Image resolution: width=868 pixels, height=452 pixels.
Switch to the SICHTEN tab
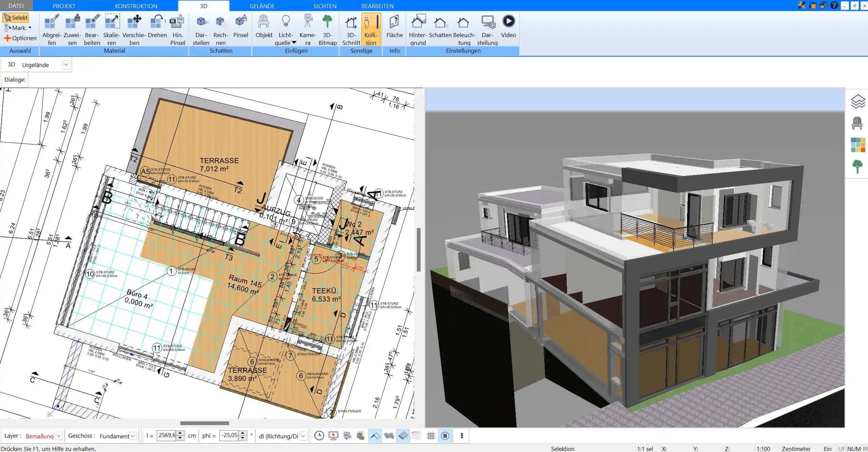[x=325, y=6]
